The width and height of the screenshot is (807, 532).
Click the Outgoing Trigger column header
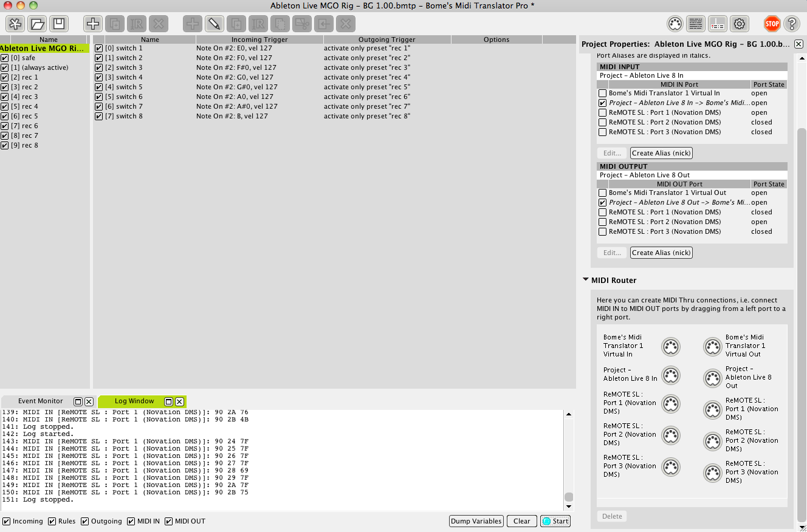click(x=387, y=39)
